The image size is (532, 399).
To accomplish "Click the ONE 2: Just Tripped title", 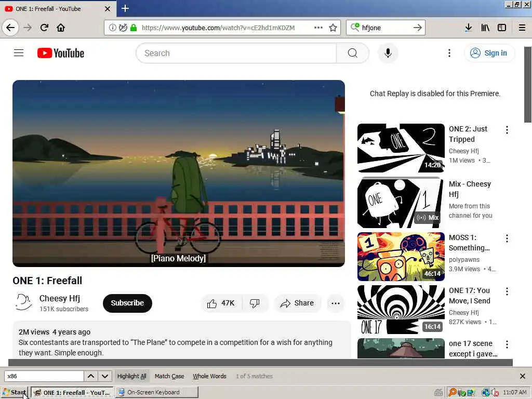I will click(468, 134).
